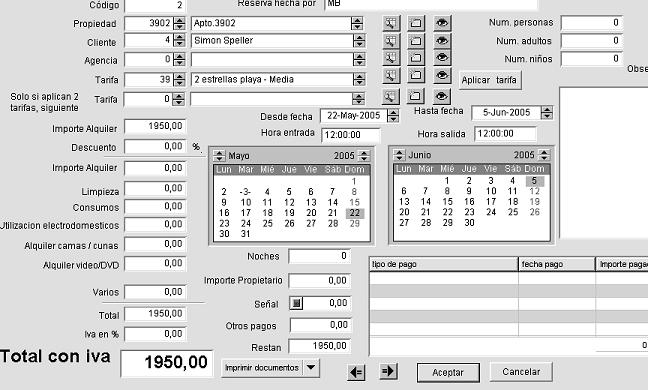
Task: Expand the 2 estrellas playa tarifa list
Action: pyautogui.click(x=359, y=79)
